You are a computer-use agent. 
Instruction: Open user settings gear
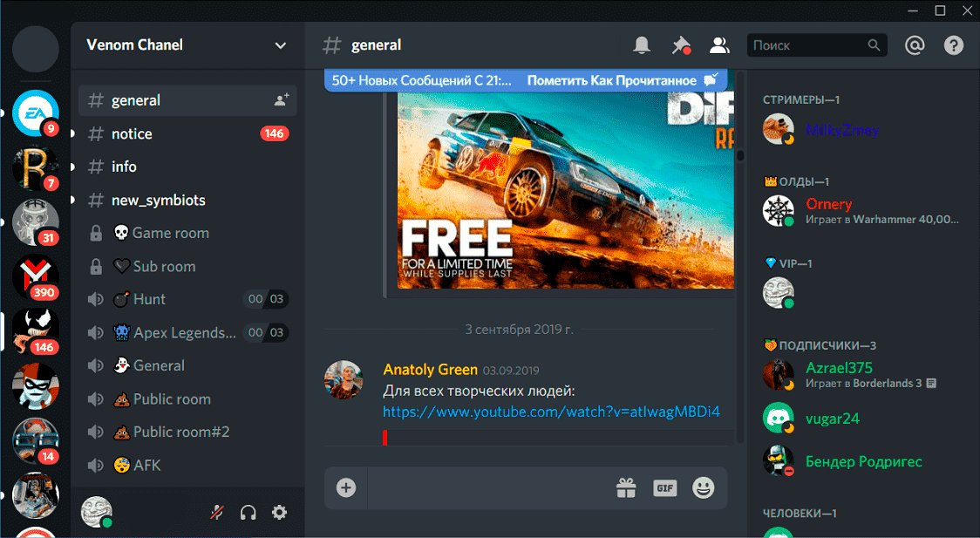tap(279, 513)
